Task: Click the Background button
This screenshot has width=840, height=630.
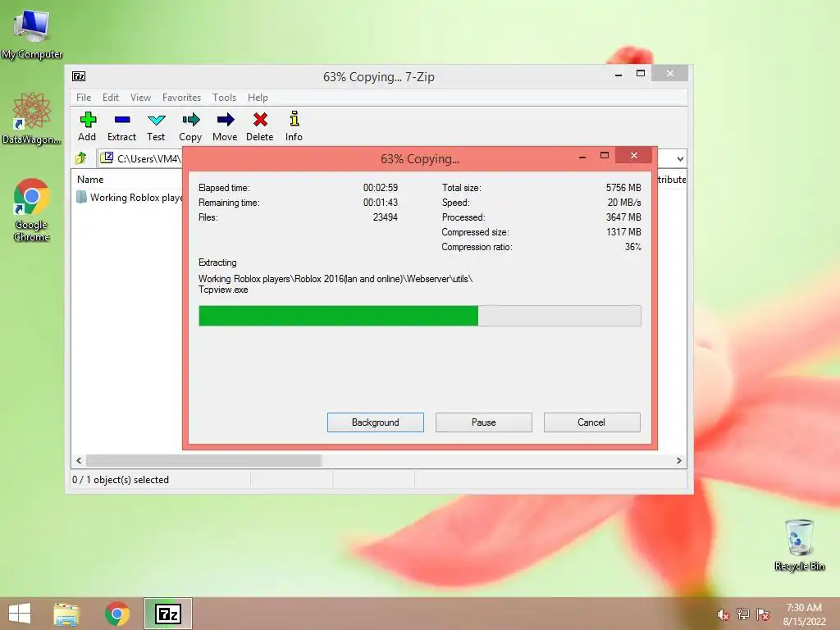Action: pos(376,422)
